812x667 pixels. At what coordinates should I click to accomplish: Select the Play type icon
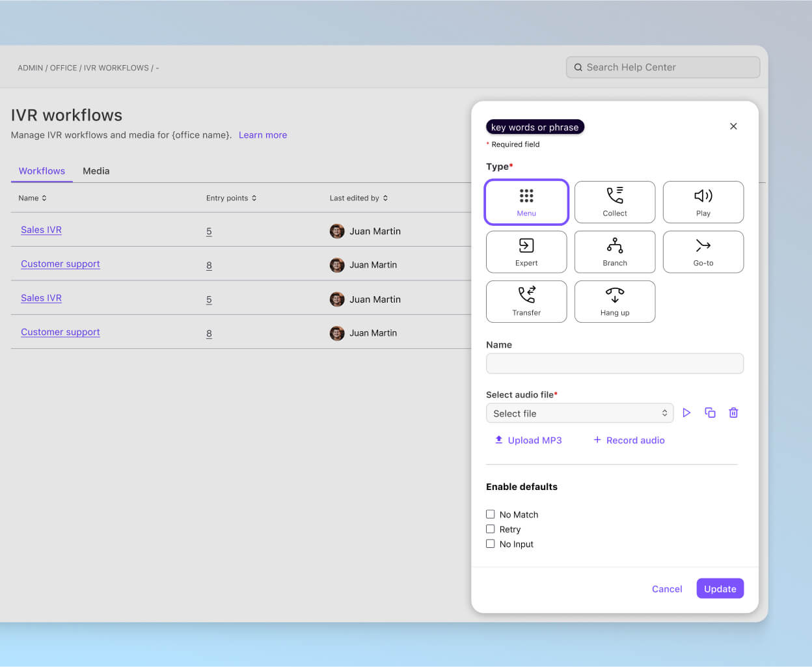point(703,202)
